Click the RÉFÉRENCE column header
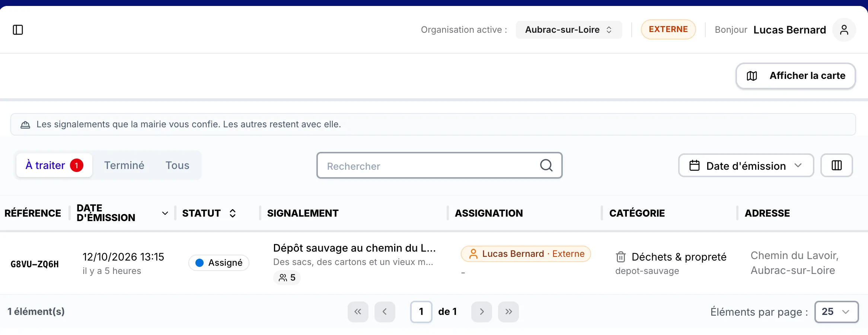Viewport: 868px width, 335px height. [x=33, y=213]
